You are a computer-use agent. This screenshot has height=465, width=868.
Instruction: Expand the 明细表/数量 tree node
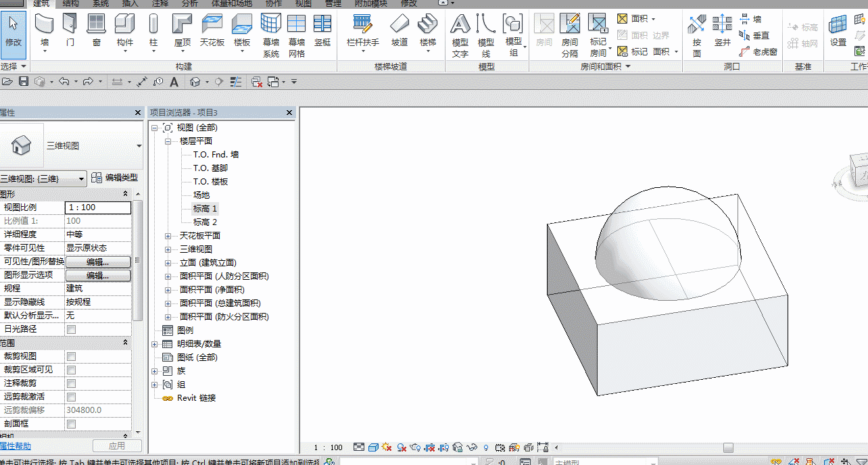click(155, 344)
